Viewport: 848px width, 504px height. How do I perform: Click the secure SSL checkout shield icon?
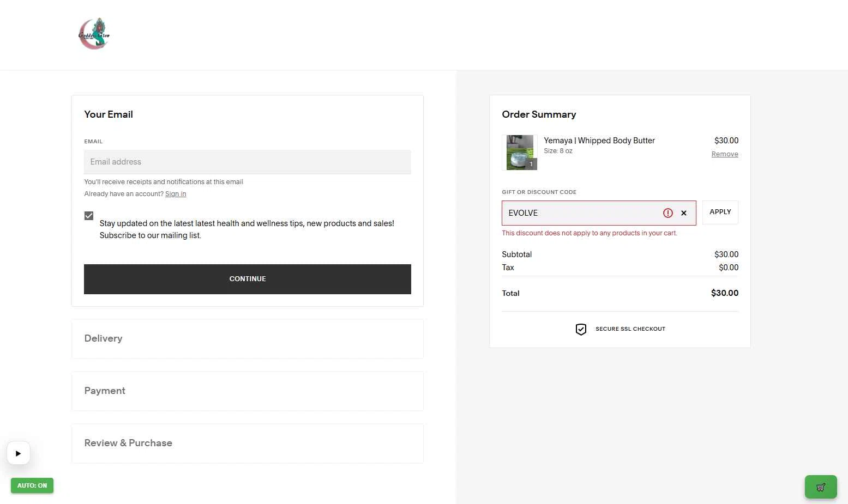581,329
